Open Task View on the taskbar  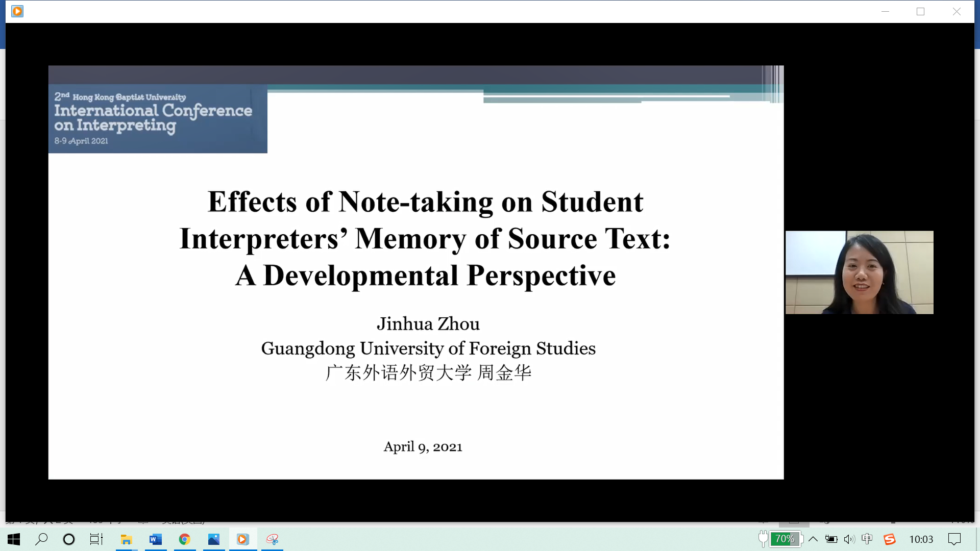(96, 539)
